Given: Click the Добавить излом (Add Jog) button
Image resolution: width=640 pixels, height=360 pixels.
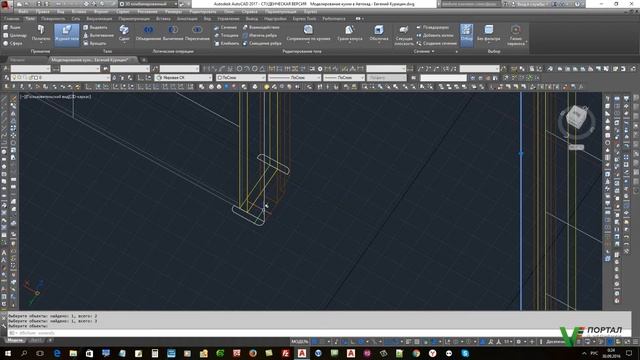Looking at the screenshot, I should click(x=435, y=36).
